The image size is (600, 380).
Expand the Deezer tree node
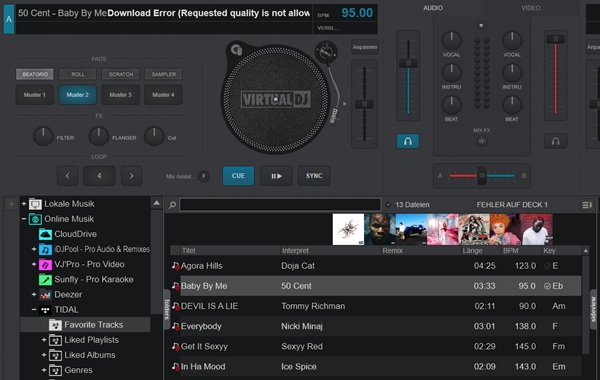click(34, 295)
